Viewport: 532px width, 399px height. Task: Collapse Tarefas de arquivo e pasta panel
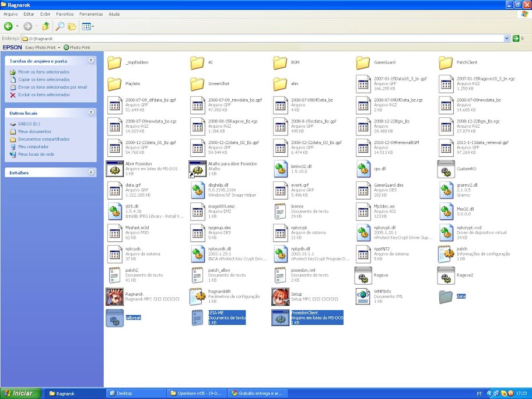tap(91, 61)
